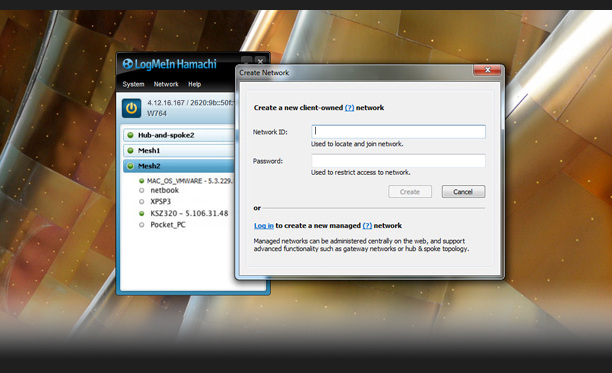This screenshot has height=373, width=612.
Task: Select the XPSP3 peer
Action: pos(160,201)
